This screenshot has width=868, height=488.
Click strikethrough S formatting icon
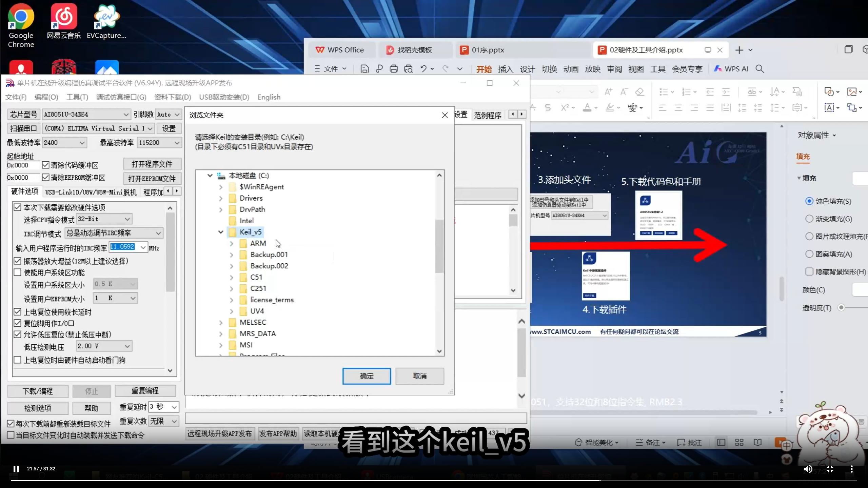pyautogui.click(x=548, y=108)
